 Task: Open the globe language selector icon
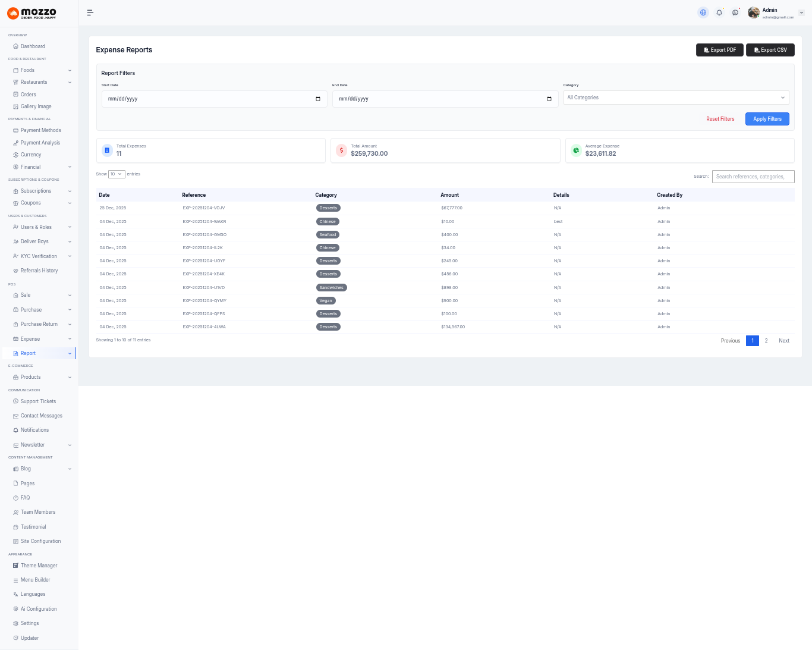[703, 12]
